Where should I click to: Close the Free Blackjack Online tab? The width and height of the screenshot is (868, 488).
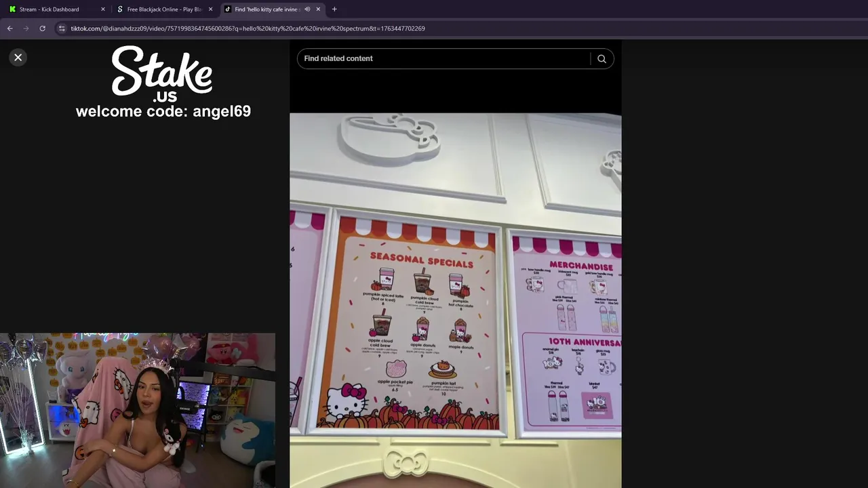click(x=210, y=9)
